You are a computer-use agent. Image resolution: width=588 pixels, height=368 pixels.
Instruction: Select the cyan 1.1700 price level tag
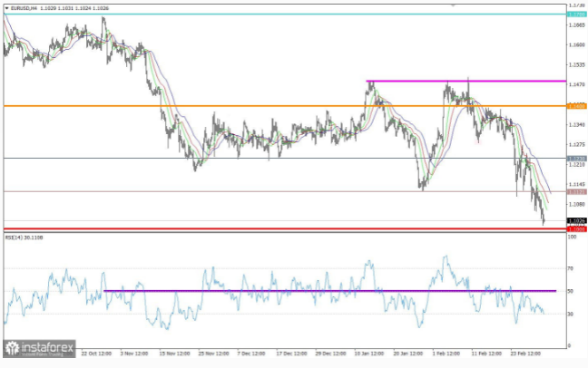[x=577, y=15]
